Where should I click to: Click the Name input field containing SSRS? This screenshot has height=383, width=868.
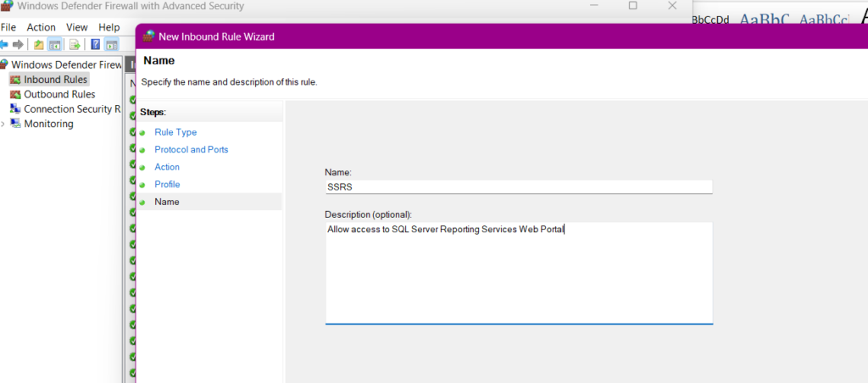pos(519,187)
